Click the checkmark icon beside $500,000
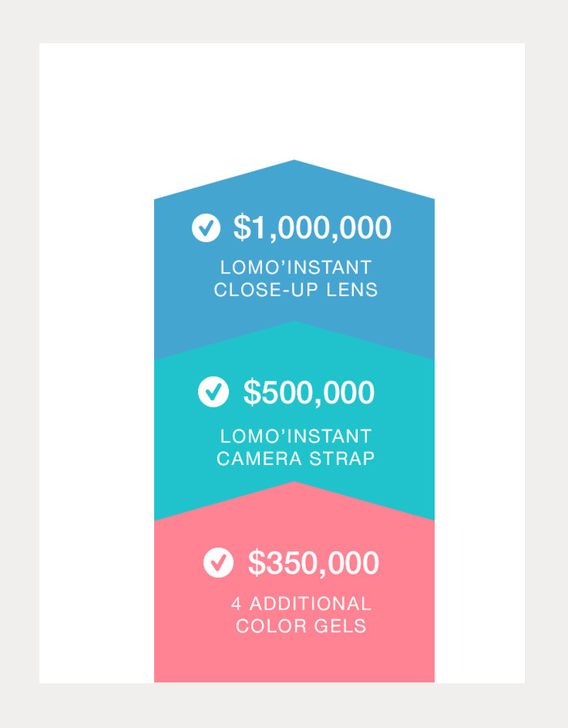 point(213,392)
